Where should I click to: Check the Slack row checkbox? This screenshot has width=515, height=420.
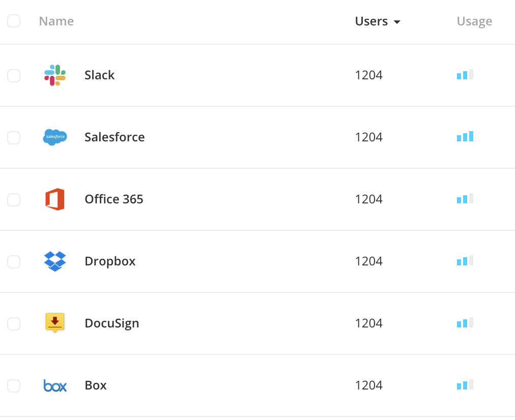click(14, 76)
